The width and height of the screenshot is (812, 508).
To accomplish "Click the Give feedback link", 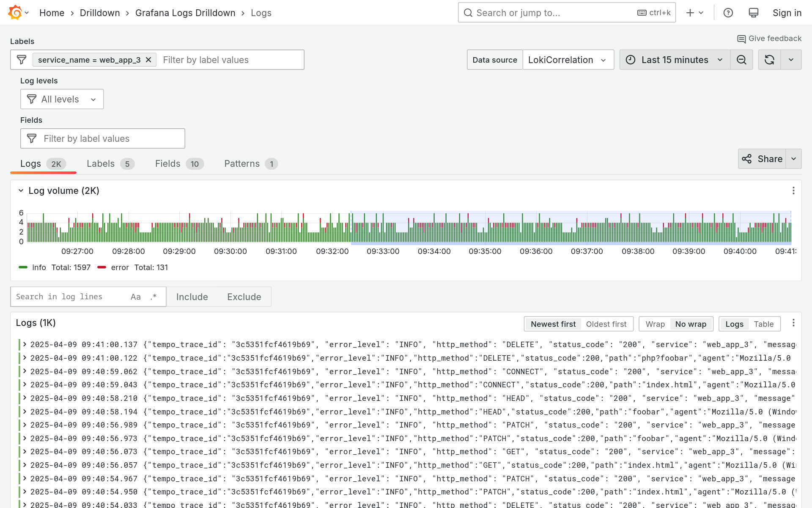I will click(769, 39).
